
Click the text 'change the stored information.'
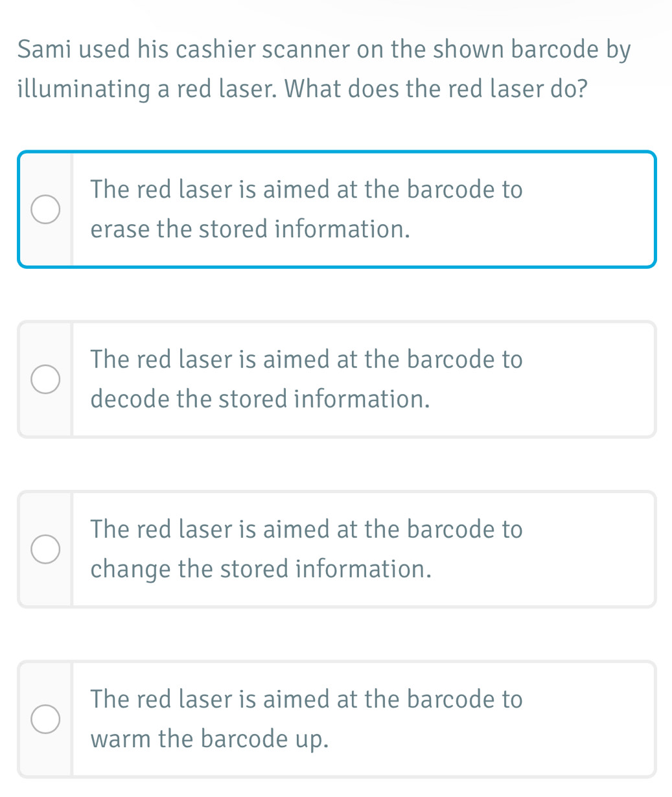point(261,570)
